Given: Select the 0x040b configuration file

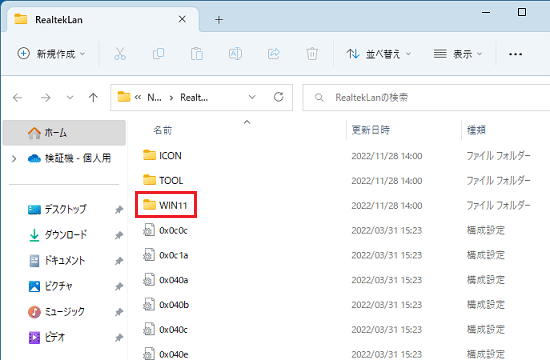Looking at the screenshot, I should click(x=174, y=305).
